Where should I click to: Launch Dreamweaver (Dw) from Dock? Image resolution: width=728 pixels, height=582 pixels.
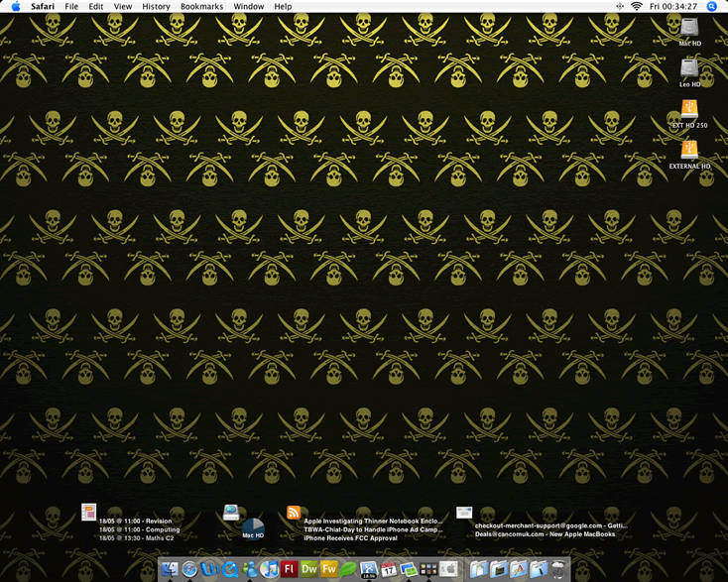[309, 569]
